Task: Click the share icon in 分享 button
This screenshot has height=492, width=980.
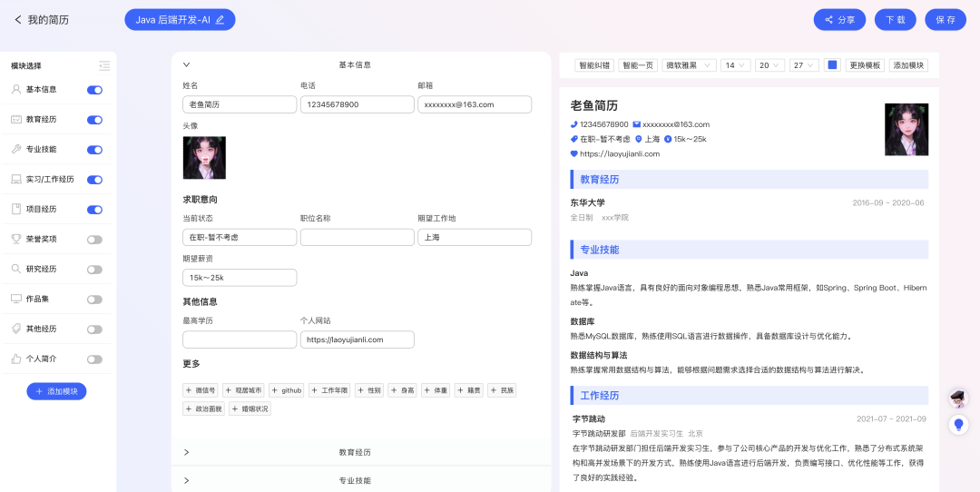Action: [829, 20]
